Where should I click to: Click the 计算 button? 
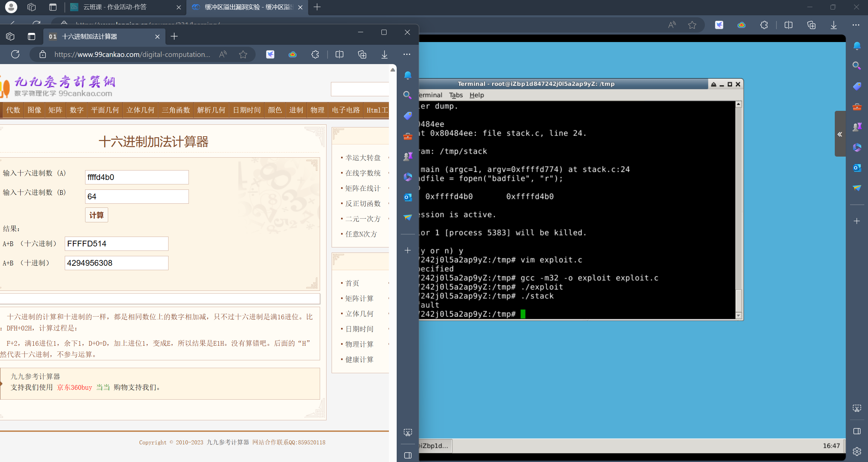[x=96, y=215]
